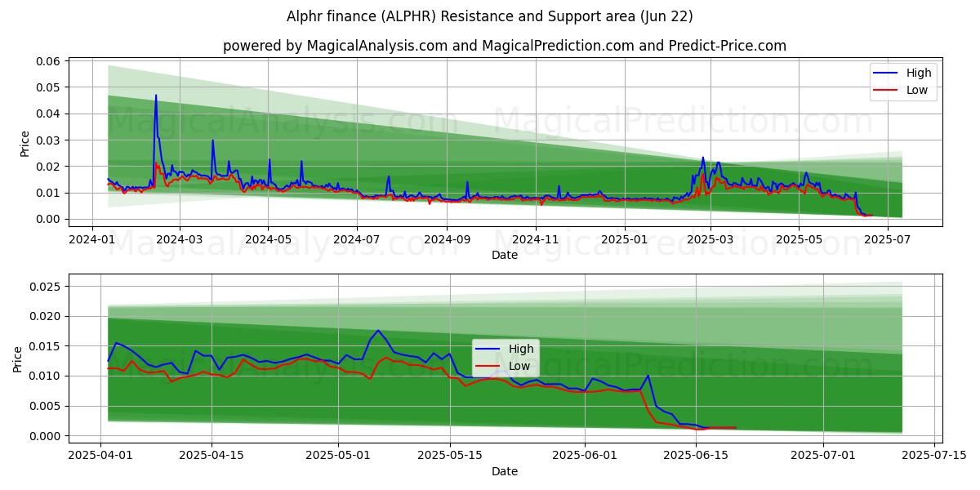This screenshot has height=490, width=980.
Task: Click the '2025-07' tick label on top chart
Action: tap(888, 239)
